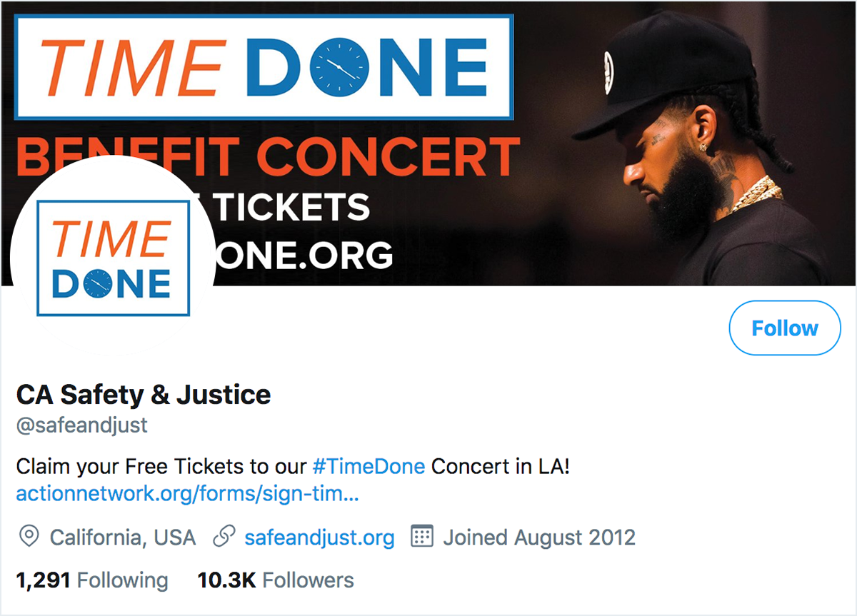The image size is (857, 616).
Task: Click the calendar joined icon
Action: 423,536
